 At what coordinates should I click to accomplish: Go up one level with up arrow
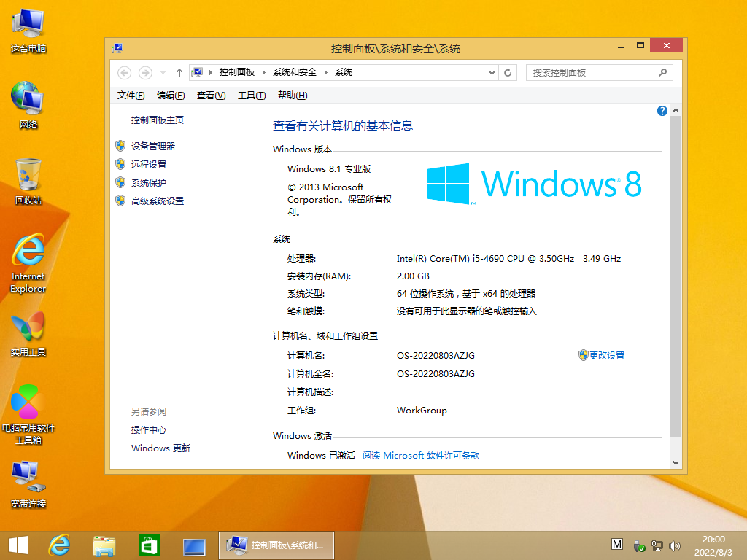(179, 73)
